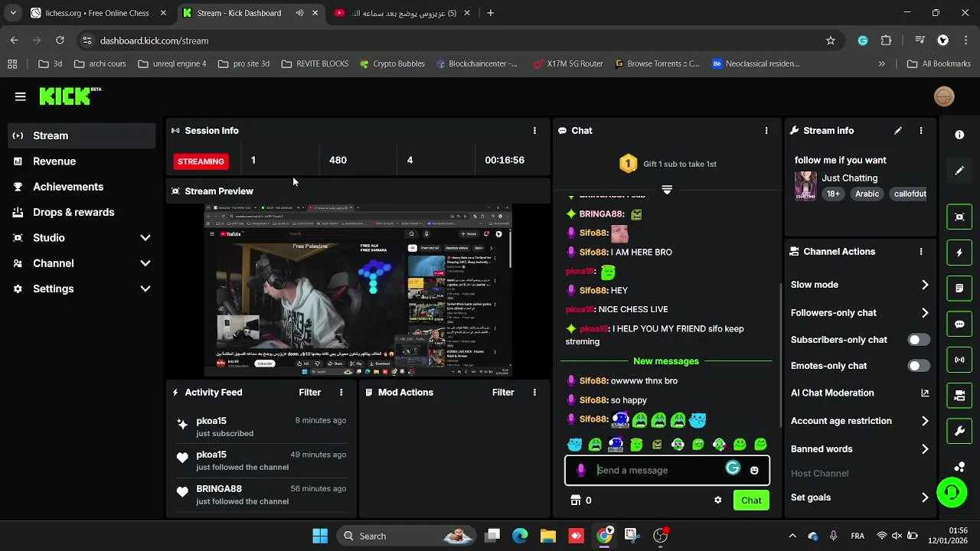Open Slow mode options chevron
Viewport: 980px width, 551px height.
(925, 285)
